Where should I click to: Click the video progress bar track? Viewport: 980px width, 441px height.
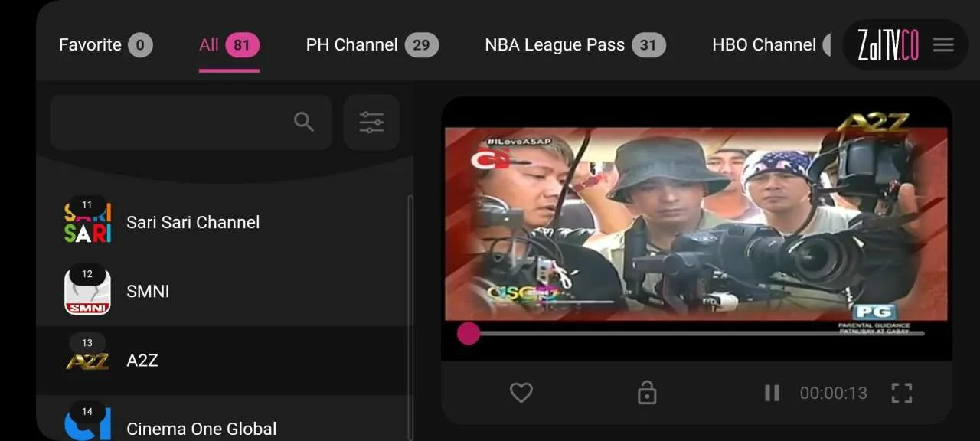691,333
